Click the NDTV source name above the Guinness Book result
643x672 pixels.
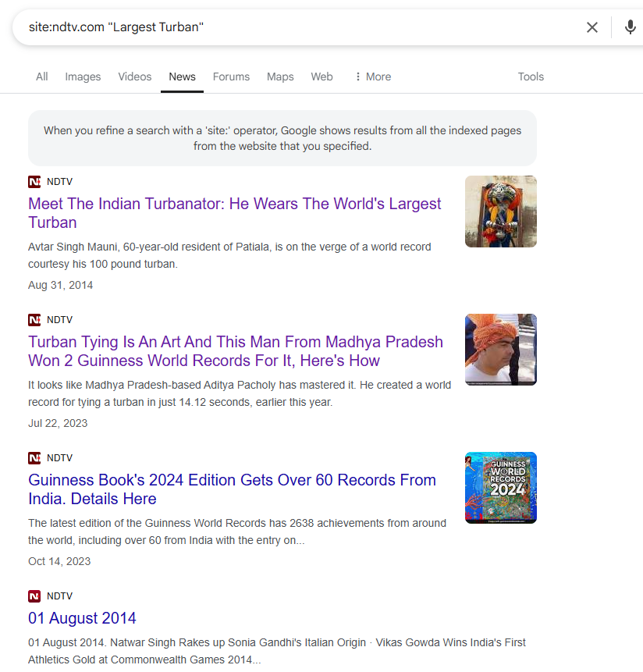coord(59,457)
